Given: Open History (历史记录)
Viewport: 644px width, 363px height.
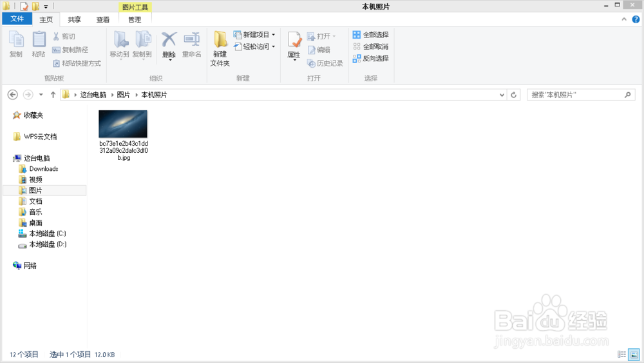Looking at the screenshot, I should pos(325,63).
